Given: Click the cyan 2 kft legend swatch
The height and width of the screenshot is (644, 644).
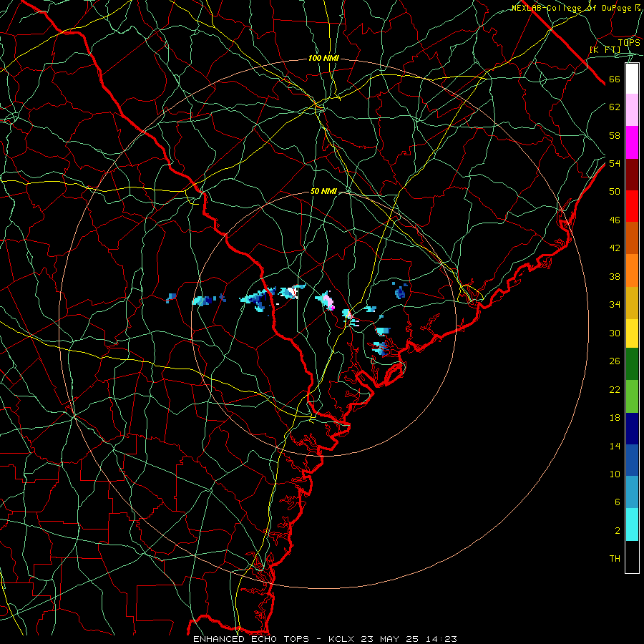Looking at the screenshot, I should click(x=632, y=525).
